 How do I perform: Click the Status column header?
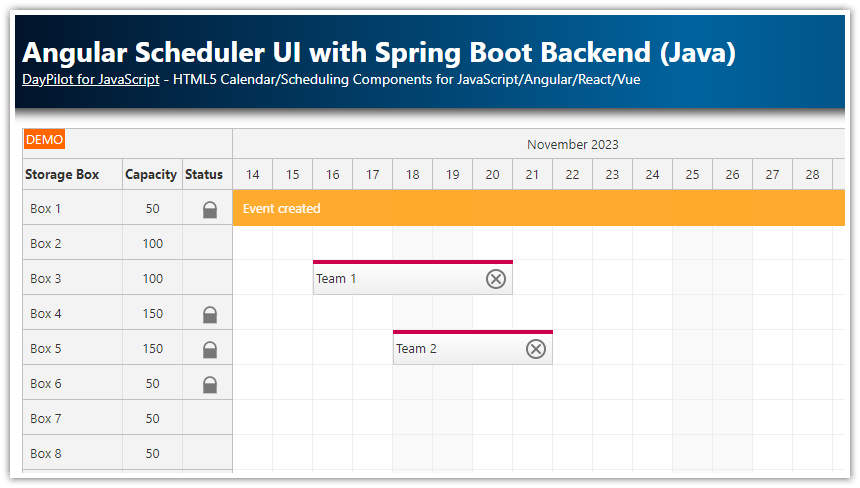204,175
